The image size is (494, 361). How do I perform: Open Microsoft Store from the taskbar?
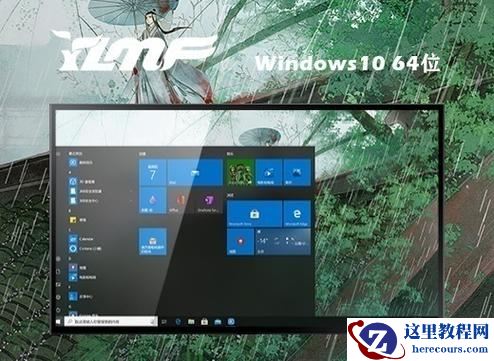point(204,322)
